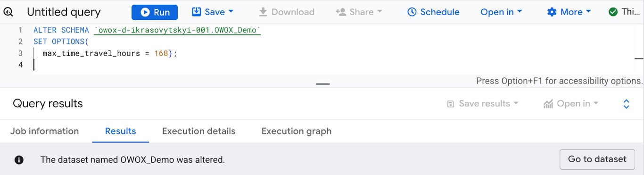Open the results Open in chart dropdown
Screen dimensions: 644x175
coord(570,104)
